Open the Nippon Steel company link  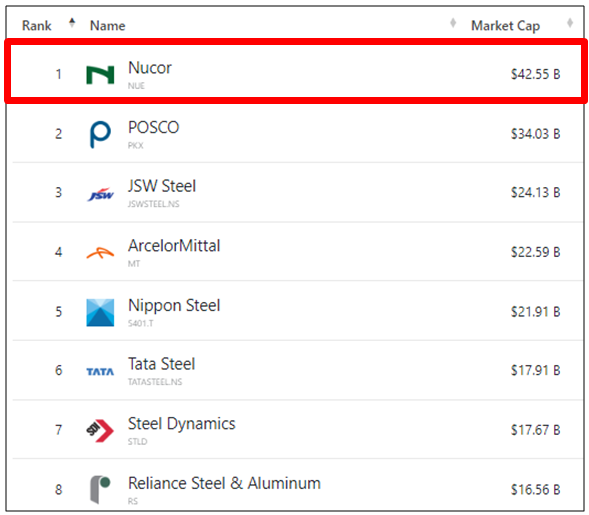(174, 305)
